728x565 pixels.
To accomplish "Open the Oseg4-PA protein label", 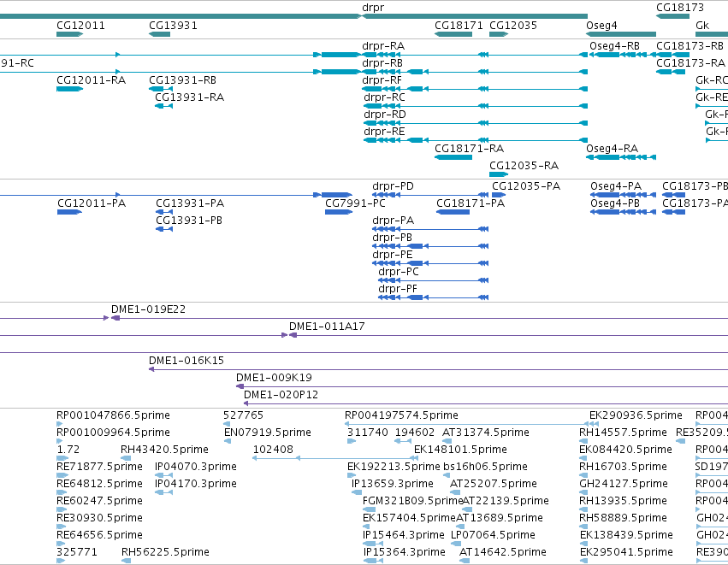I will coord(616,186).
